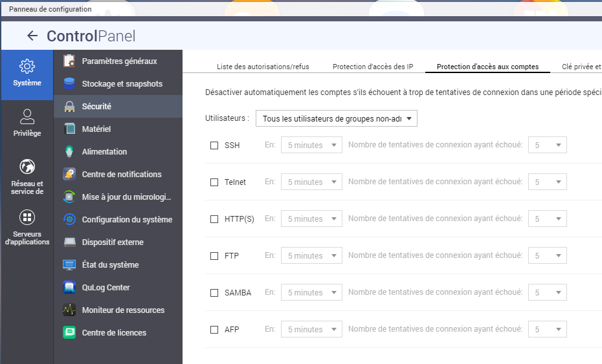This screenshot has height=364, width=602.
Task: Open the Centre de licences icon
Action: 70,333
